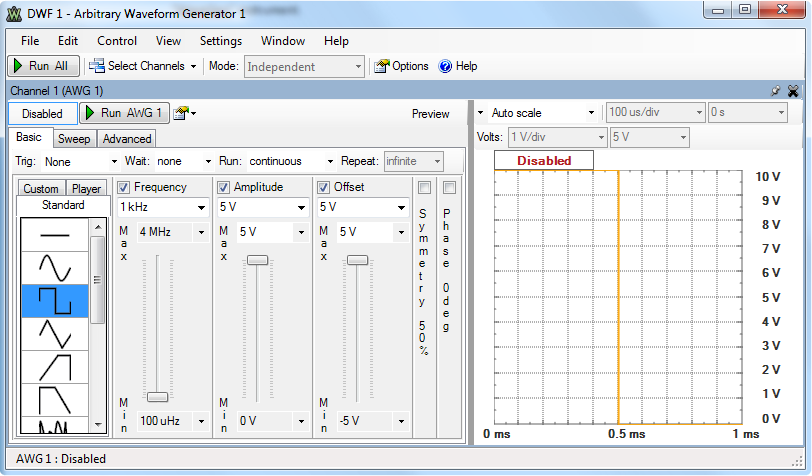The height and width of the screenshot is (476, 812).
Task: Select the triangle waveform icon
Action: (x=54, y=334)
